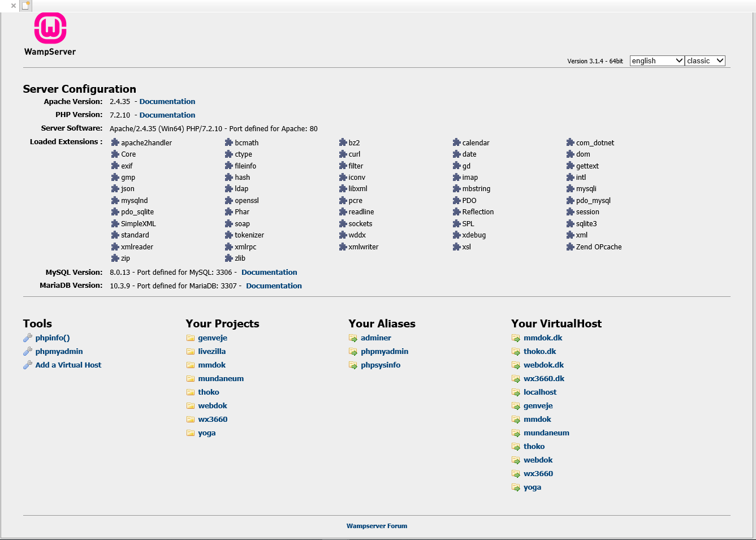Click the puzzle icon beside apache2handler extension
The width and height of the screenshot is (756, 540).
tap(115, 142)
